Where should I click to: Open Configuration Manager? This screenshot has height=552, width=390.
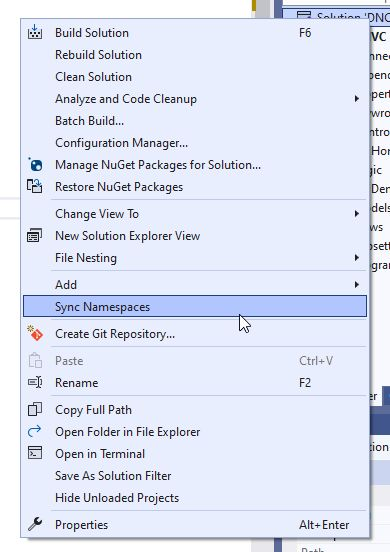195,143
